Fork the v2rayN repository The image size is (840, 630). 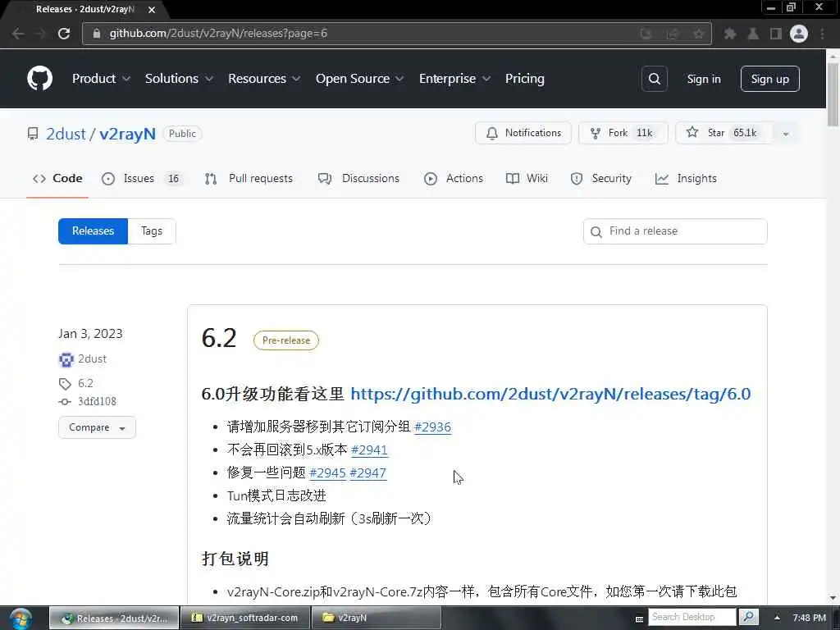(623, 134)
